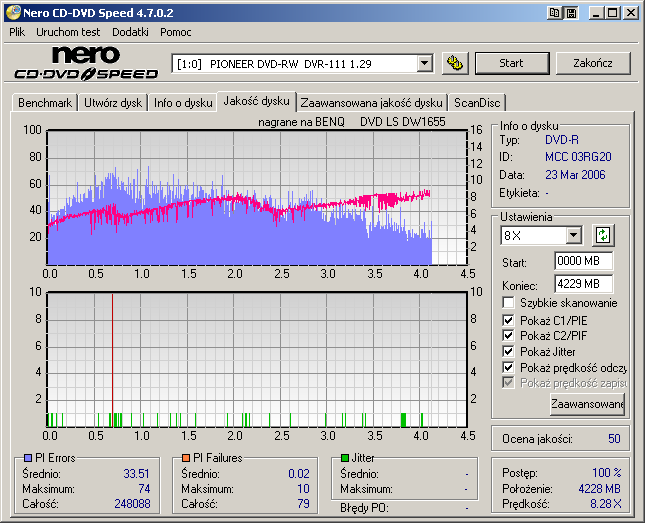The image size is (645, 523).
Task: Click the PI Errors average 33.51
Action: 137,474
